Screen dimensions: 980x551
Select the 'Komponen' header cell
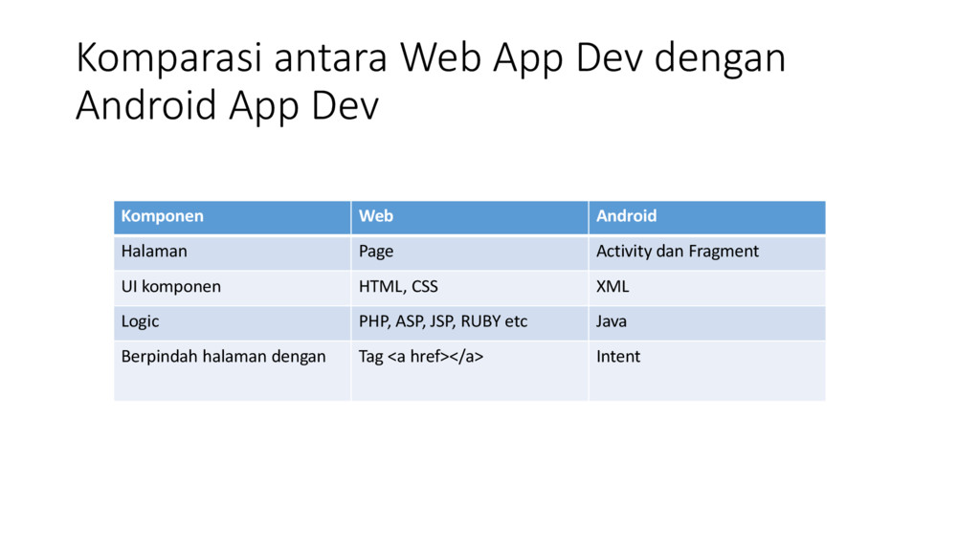pos(233,217)
